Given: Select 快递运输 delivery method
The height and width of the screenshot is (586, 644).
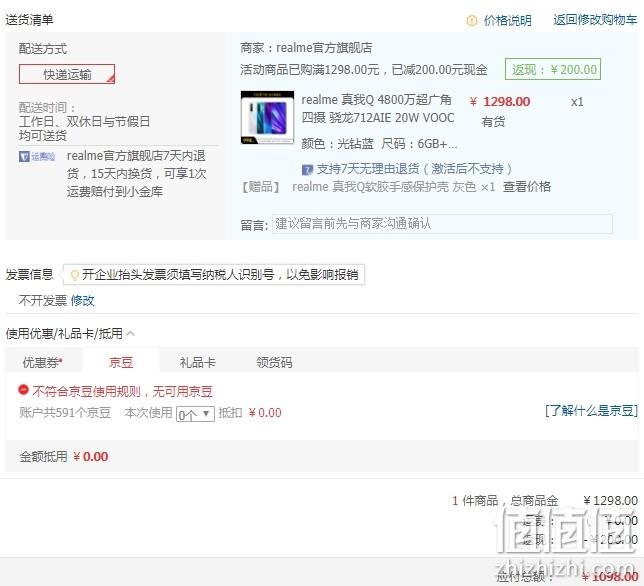Looking at the screenshot, I should click(67, 74).
